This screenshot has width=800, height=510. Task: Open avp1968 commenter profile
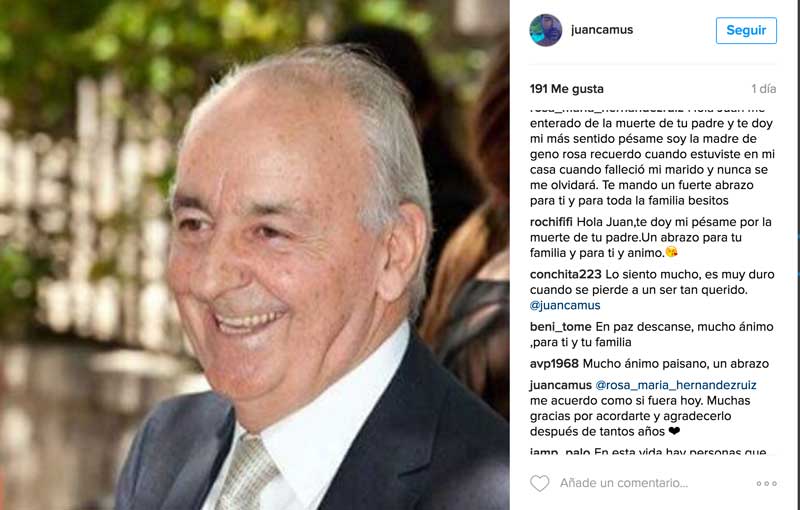pyautogui.click(x=554, y=364)
